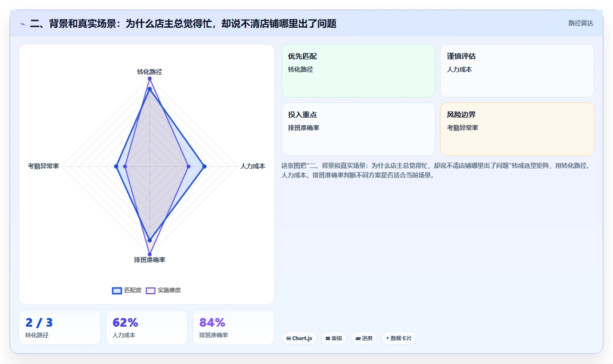Click the blue 匹配度 point on the 人力成本 axis
Image resolution: width=613 pixels, height=364 pixels.
point(204,166)
